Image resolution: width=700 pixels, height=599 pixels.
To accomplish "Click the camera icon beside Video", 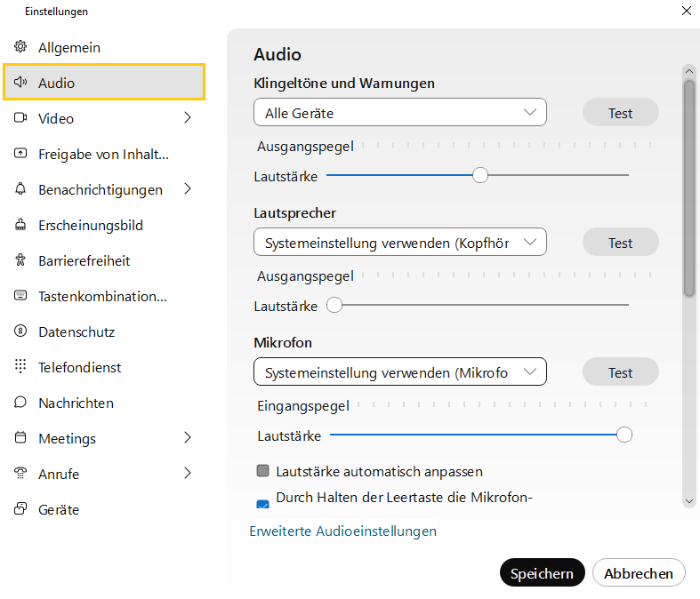I will (20, 118).
